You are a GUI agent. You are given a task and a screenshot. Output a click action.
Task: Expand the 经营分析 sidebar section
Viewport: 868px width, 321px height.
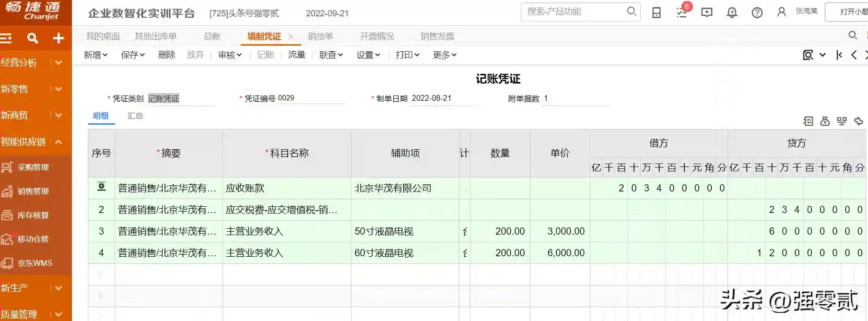pos(59,62)
